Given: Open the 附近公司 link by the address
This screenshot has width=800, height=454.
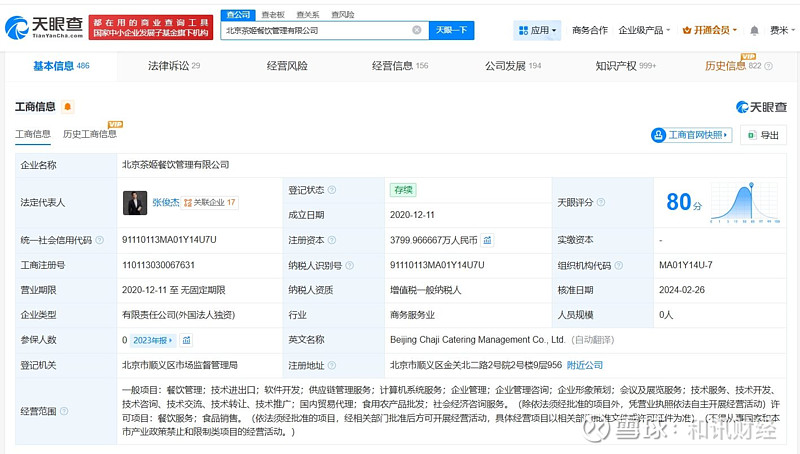Looking at the screenshot, I should click(x=585, y=365).
